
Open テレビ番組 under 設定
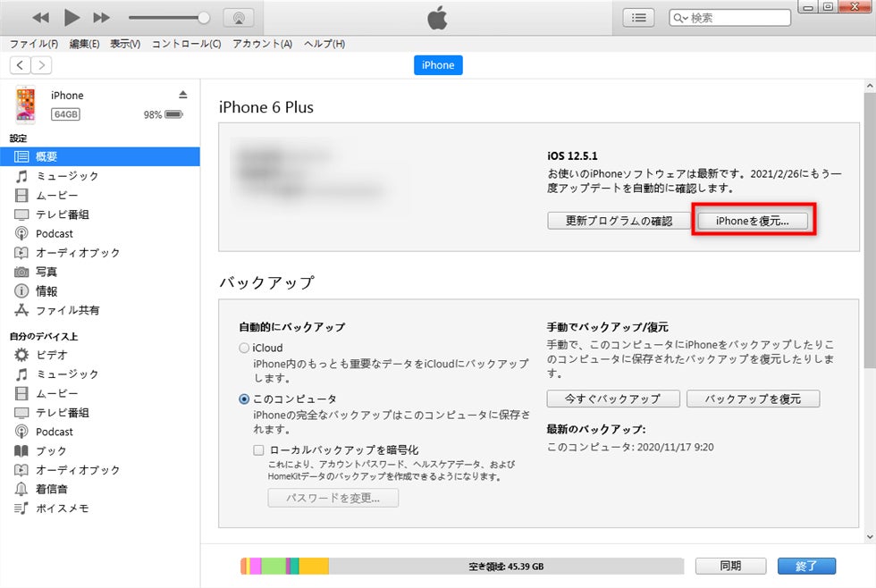tap(100, 214)
